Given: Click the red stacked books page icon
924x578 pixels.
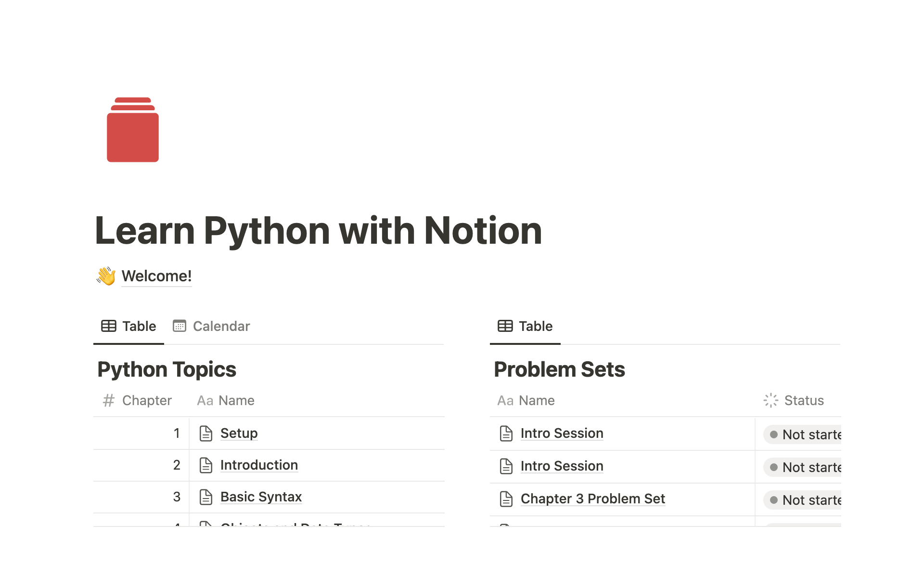Looking at the screenshot, I should [x=133, y=130].
